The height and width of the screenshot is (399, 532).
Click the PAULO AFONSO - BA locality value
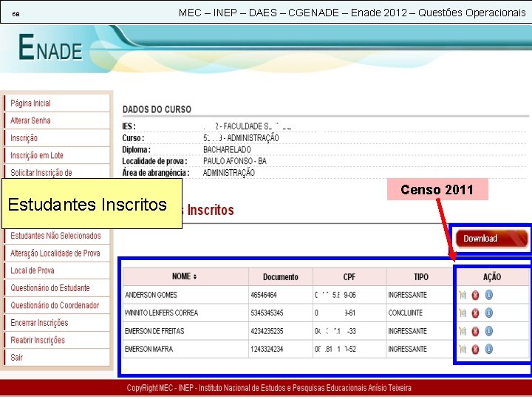tap(235, 161)
